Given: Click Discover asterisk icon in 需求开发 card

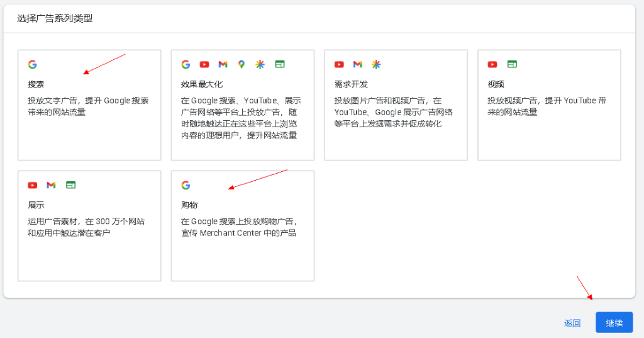Looking at the screenshot, I should [376, 64].
